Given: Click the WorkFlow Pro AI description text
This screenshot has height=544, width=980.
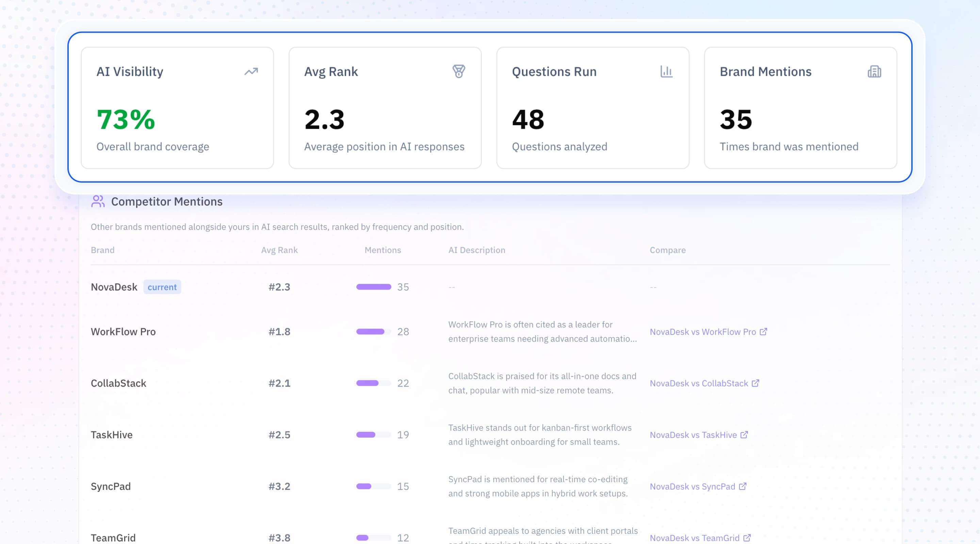Looking at the screenshot, I should pyautogui.click(x=542, y=331).
